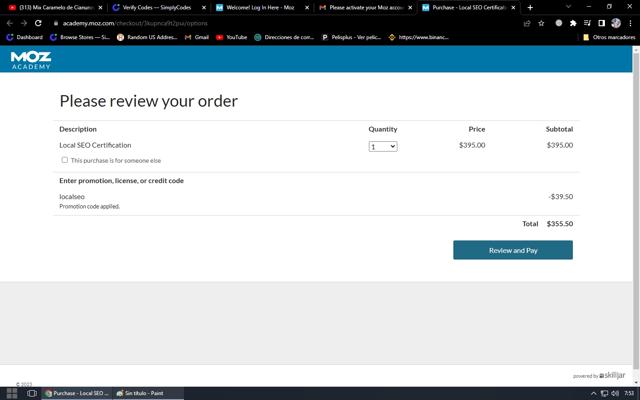Click the address bar URL
Viewport: 640px width, 400px height.
(135, 23)
